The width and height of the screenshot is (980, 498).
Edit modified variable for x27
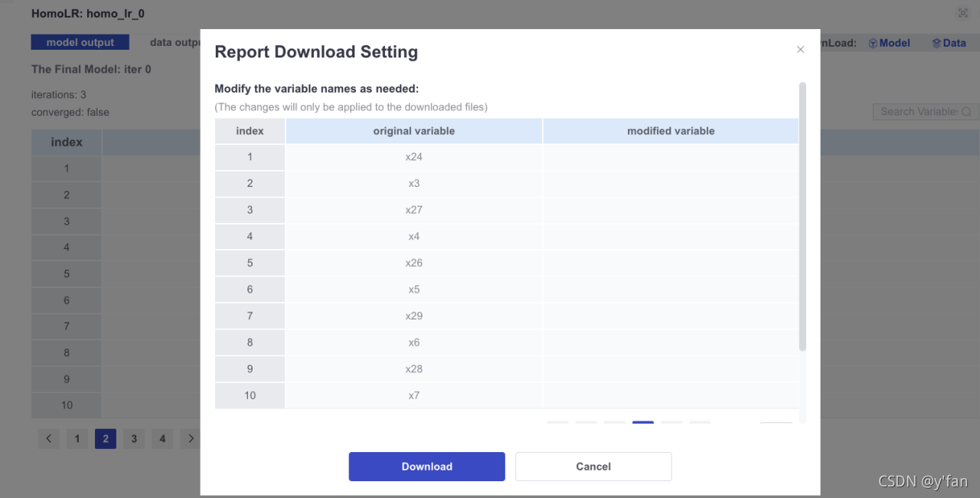(x=671, y=210)
